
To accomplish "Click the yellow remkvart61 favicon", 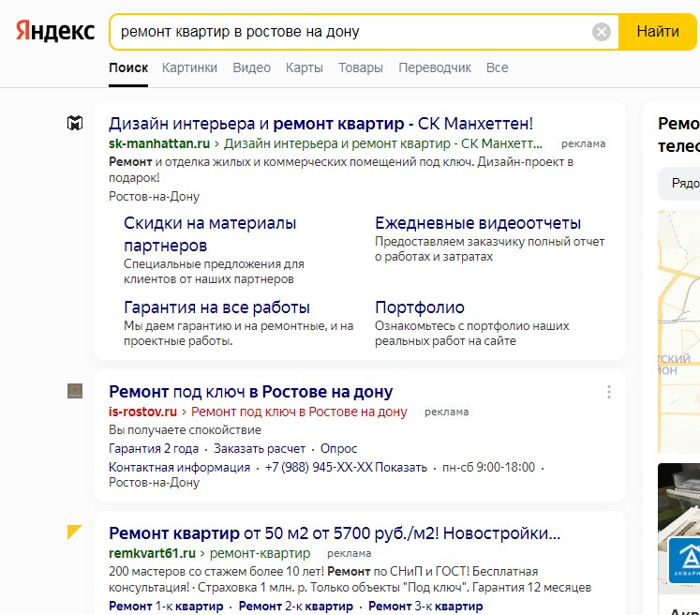I will tap(75, 532).
